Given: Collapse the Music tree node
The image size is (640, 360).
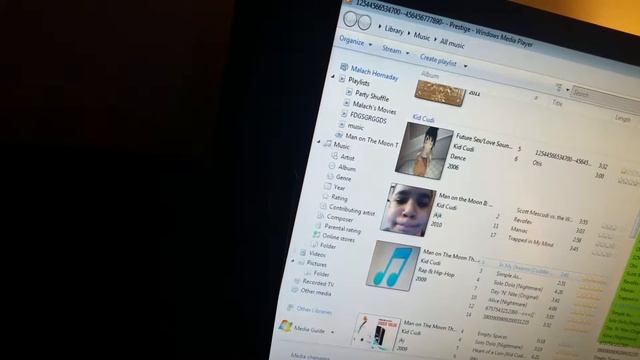Looking at the screenshot, I should (x=319, y=142).
